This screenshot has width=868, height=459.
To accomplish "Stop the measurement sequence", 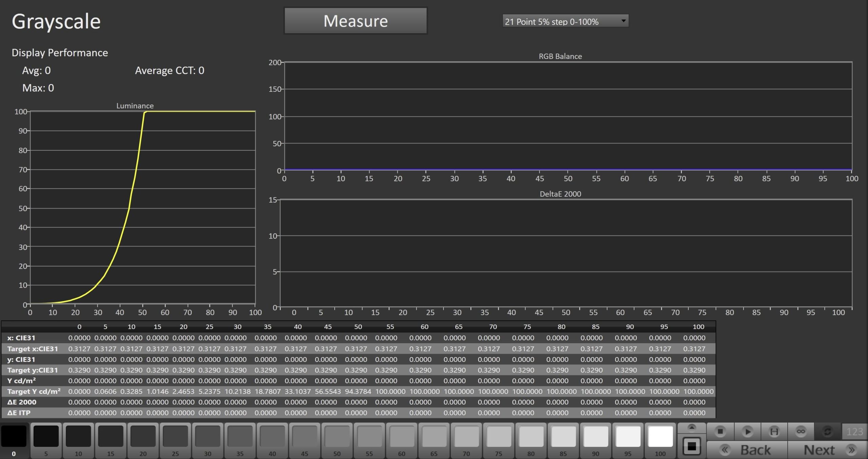I will 720,431.
